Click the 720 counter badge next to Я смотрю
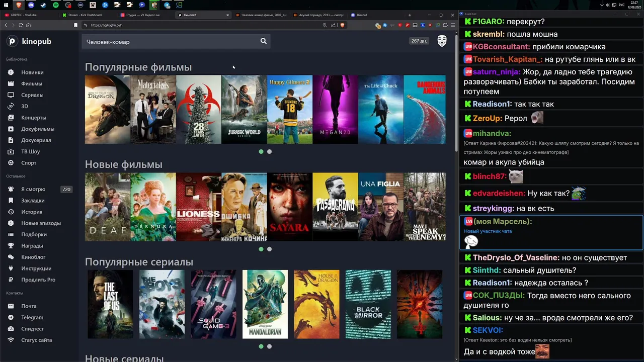Screen dimensions: 644x362 pyautogui.click(x=66, y=189)
